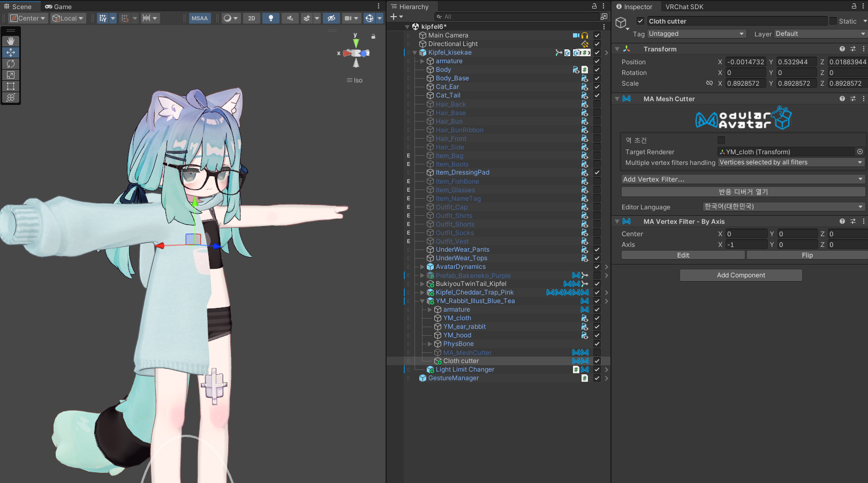Select Main Camera in hierarchy
Image resolution: width=868 pixels, height=483 pixels.
tap(448, 35)
